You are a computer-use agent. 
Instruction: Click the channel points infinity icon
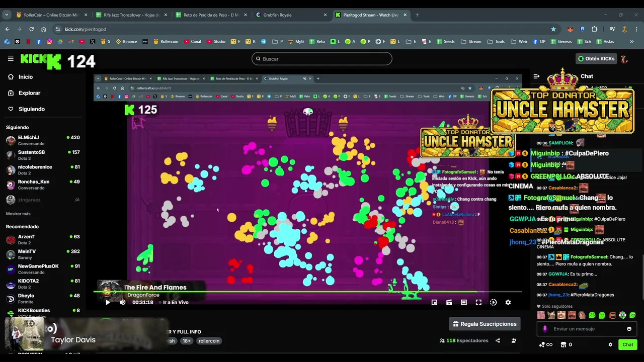pyautogui.click(x=546, y=344)
